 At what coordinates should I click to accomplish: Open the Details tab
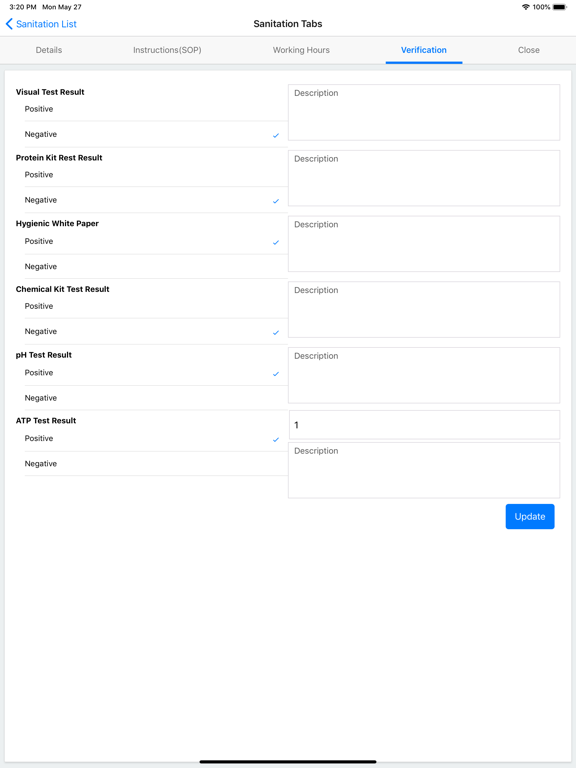pos(49,50)
